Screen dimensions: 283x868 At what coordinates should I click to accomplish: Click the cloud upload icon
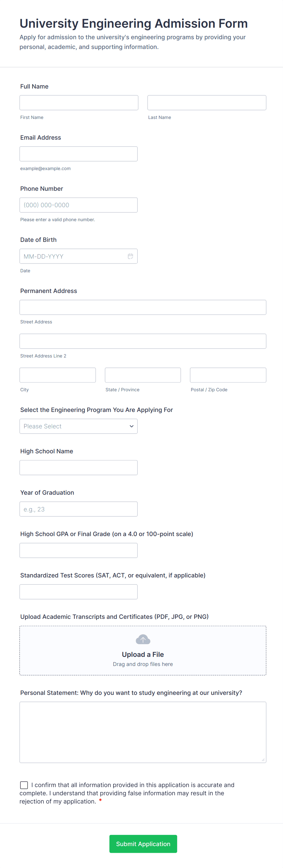click(143, 639)
